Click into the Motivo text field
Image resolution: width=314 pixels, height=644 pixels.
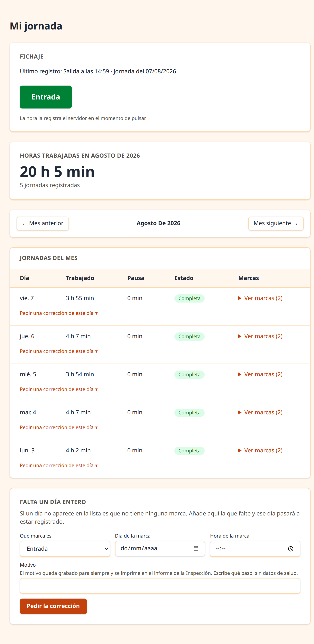[x=160, y=586]
